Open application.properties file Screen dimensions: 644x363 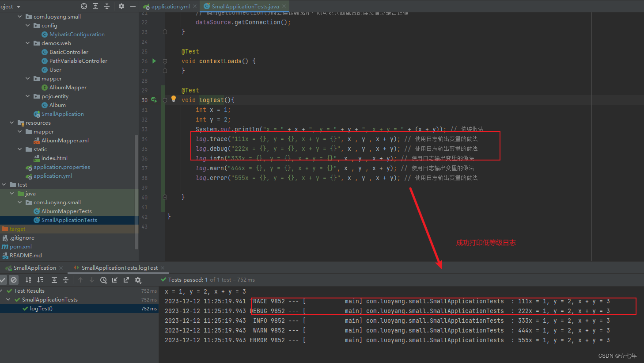click(x=61, y=167)
